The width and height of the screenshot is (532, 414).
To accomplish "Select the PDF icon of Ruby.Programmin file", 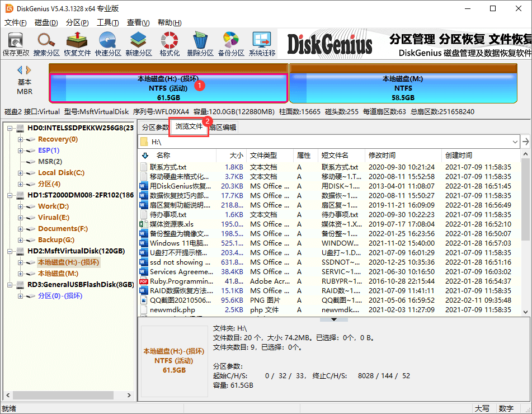I will tap(144, 281).
